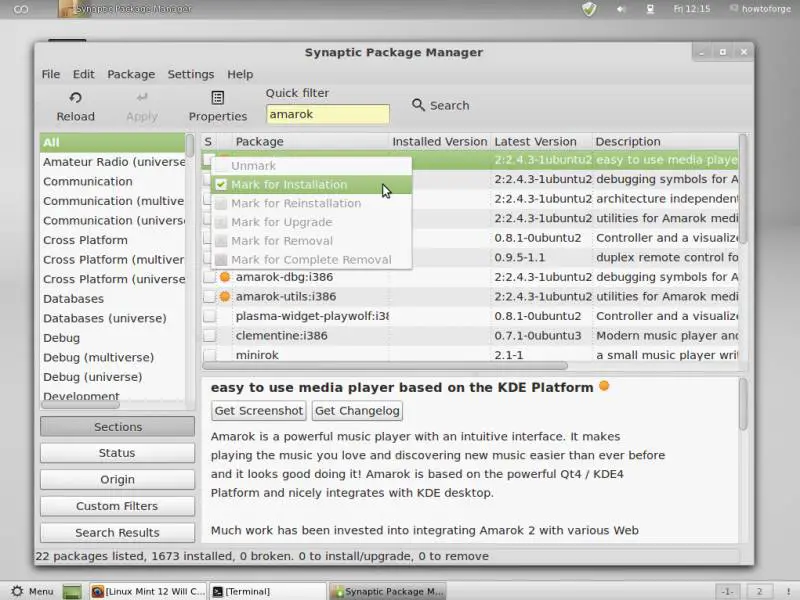Click the network icon in top panel
Image resolution: width=800 pixels, height=600 pixels.
651,9
